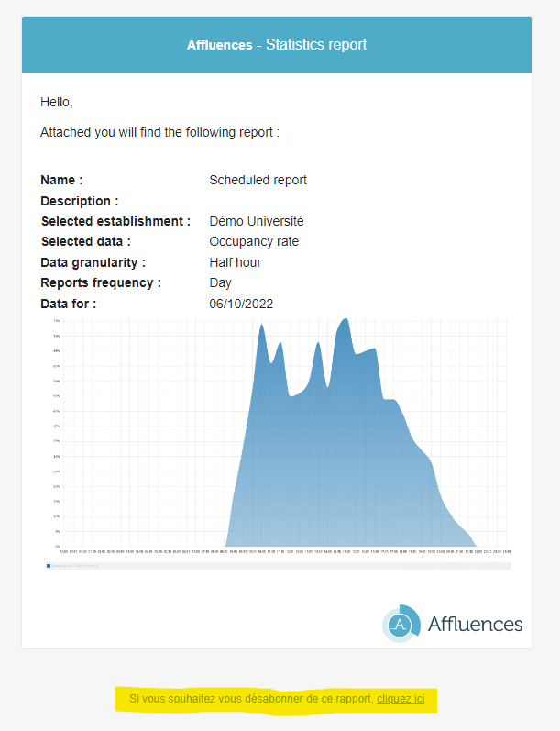Click the 'Hello,' greeting text
The width and height of the screenshot is (560, 731).
coord(57,102)
